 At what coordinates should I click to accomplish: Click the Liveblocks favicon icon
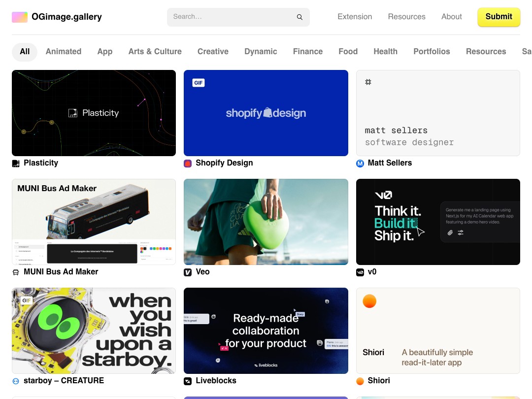(x=188, y=381)
